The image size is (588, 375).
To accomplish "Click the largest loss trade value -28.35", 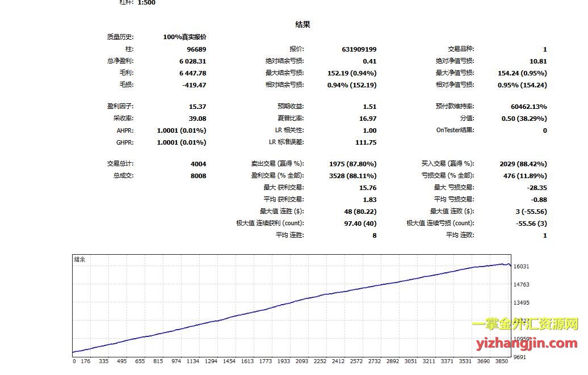I will [x=536, y=188].
